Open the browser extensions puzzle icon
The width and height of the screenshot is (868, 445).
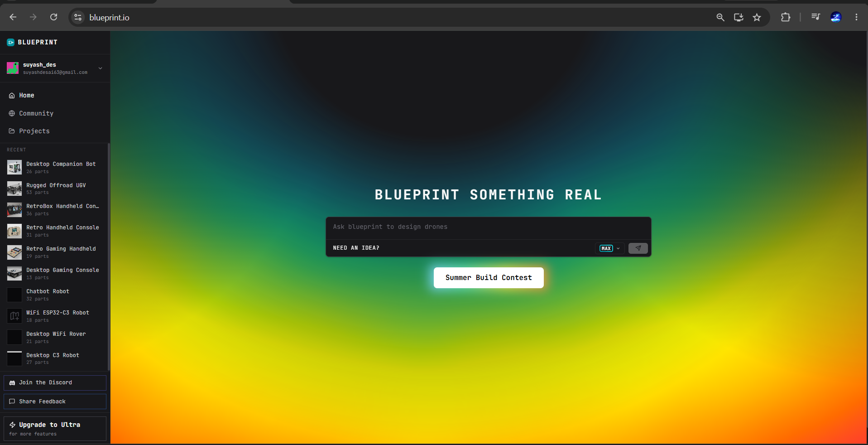pos(786,17)
